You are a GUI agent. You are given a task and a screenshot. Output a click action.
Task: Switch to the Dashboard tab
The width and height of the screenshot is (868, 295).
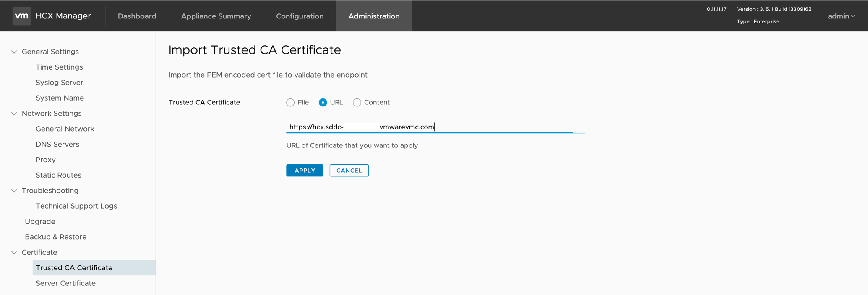point(137,16)
